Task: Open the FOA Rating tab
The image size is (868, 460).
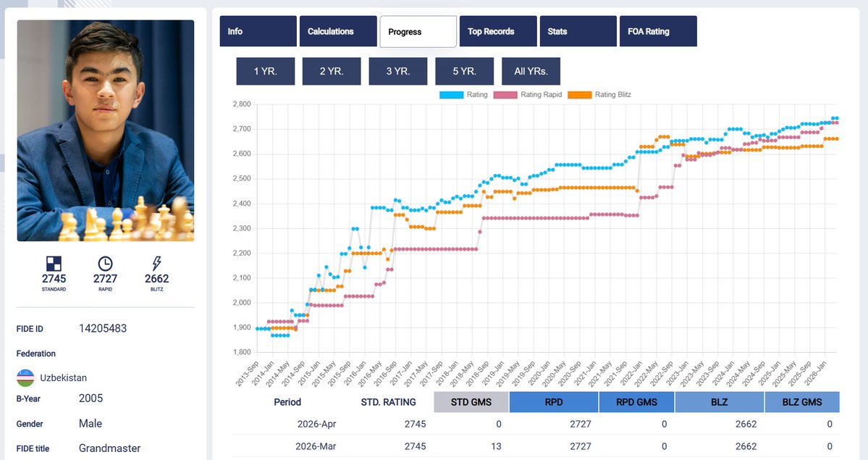Action: pos(657,31)
